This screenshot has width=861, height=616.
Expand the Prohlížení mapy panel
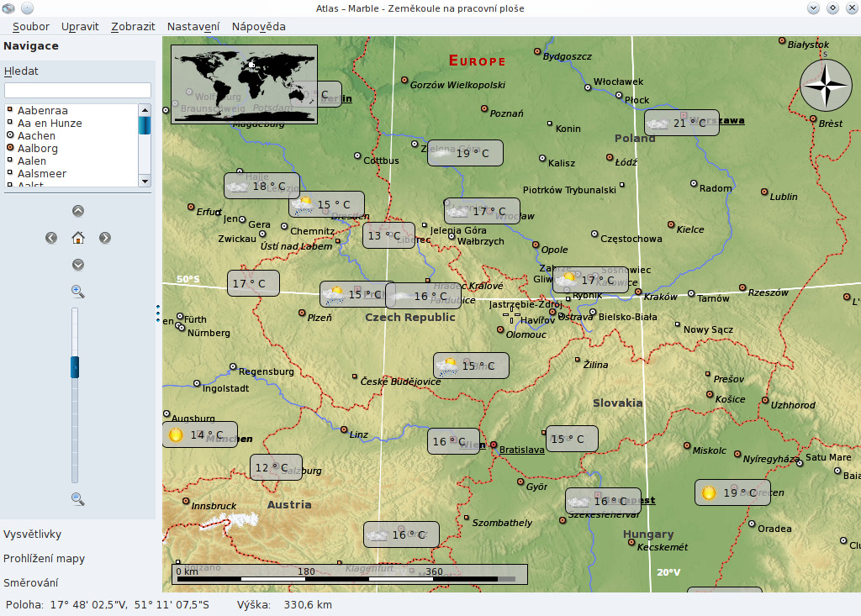44,558
